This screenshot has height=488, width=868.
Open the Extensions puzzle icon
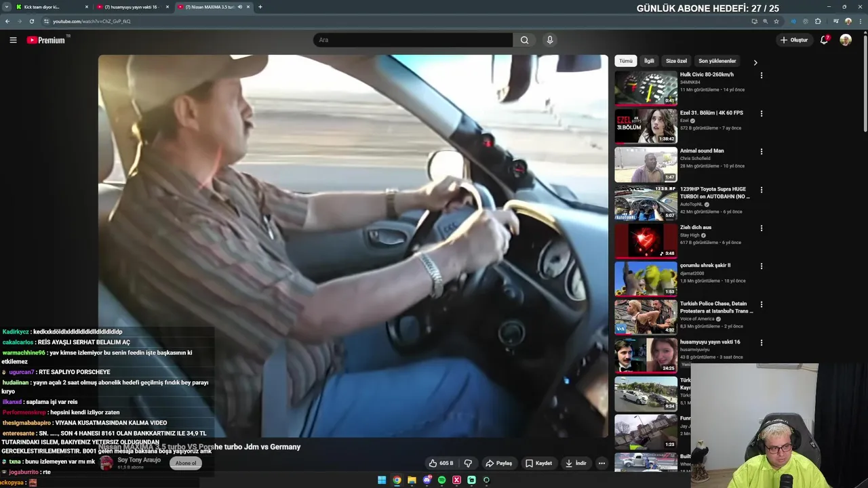click(818, 21)
